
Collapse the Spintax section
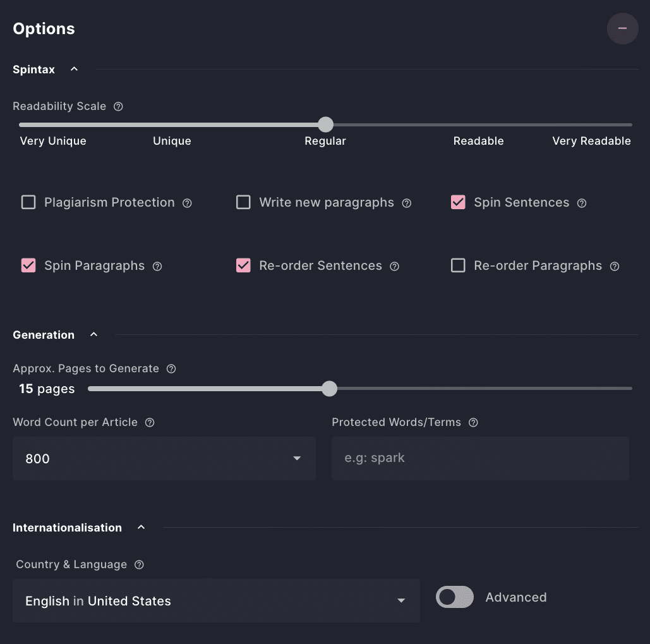pos(74,69)
